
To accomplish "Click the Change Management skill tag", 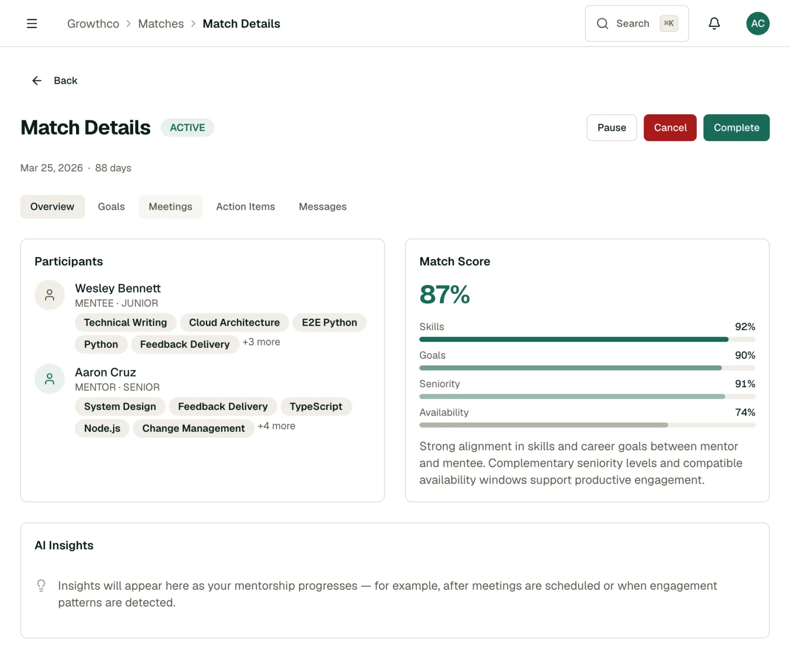I will (x=194, y=428).
